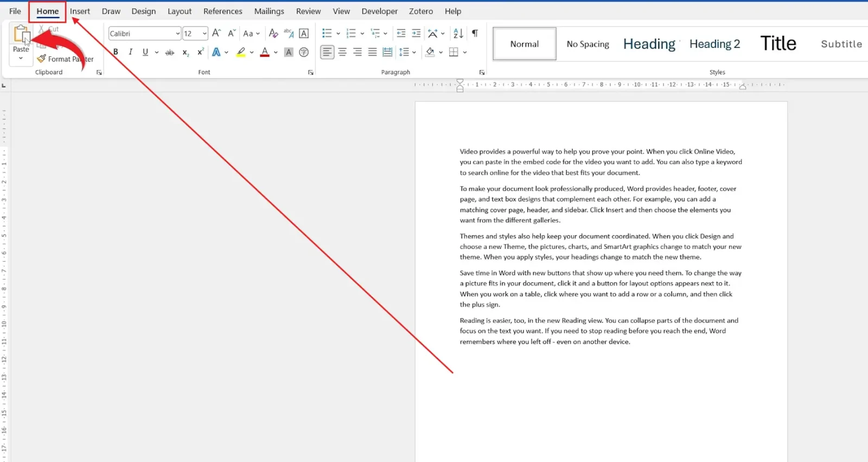The image size is (868, 462).
Task: Open the Calibri font name dropdown
Action: [x=177, y=34]
